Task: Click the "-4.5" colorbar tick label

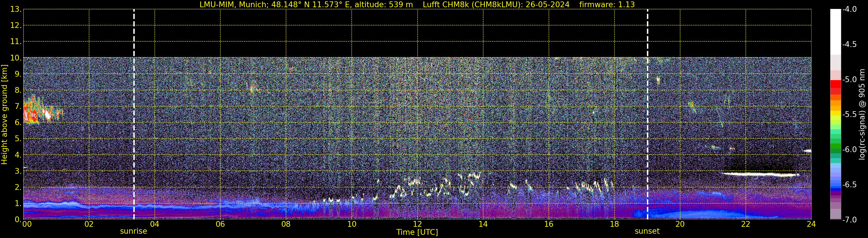Action: point(850,44)
